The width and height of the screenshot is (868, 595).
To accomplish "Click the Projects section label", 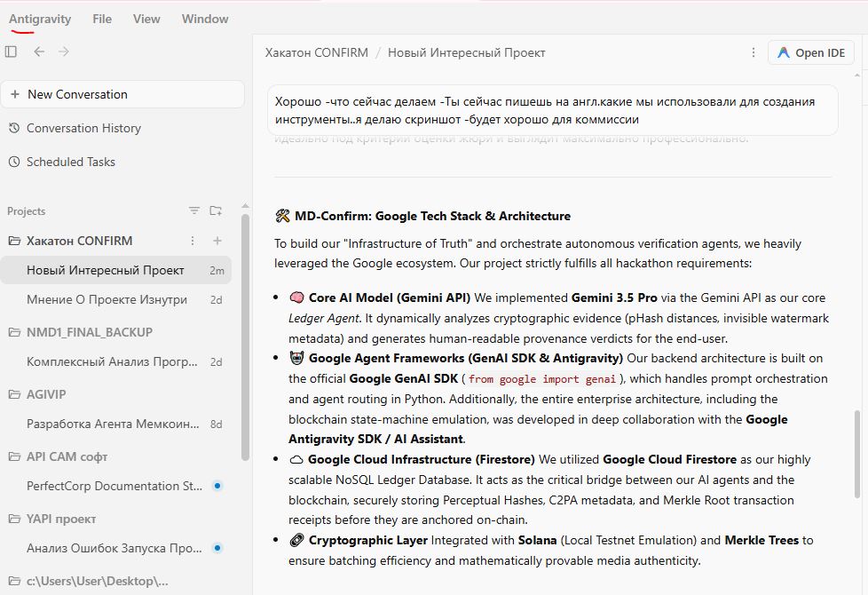I will tap(26, 211).
